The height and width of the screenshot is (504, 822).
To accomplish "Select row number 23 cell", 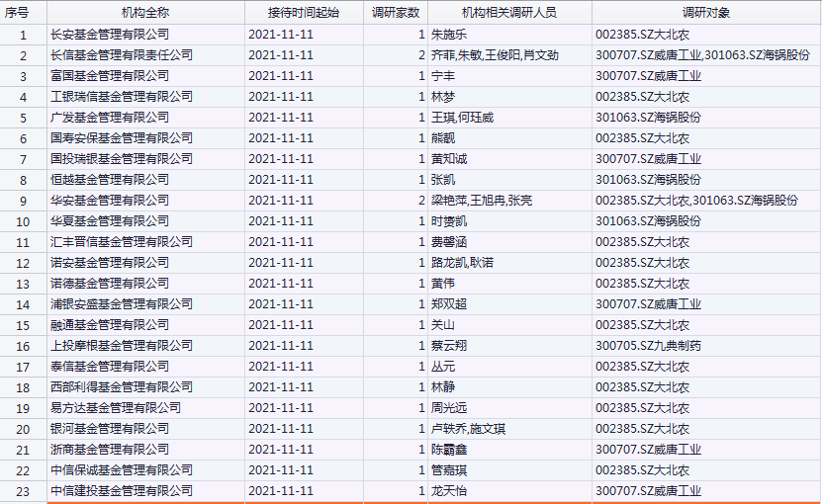I will coord(23,491).
